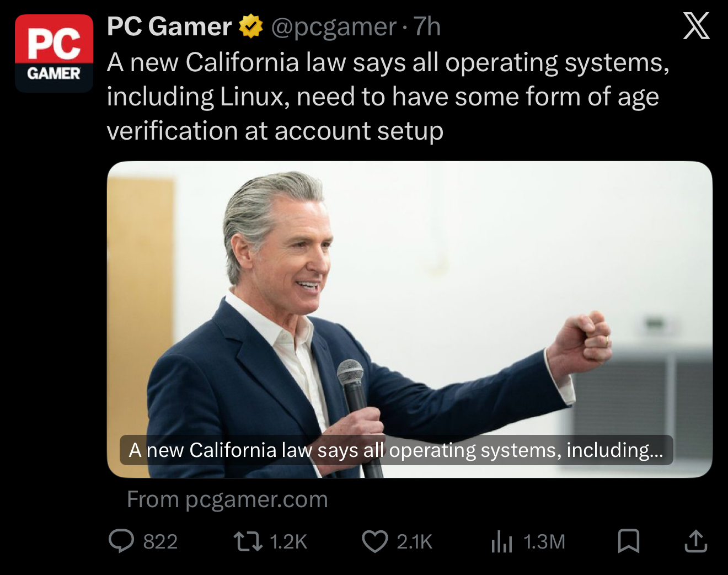Click the gold verified badge
The width and height of the screenshot is (728, 575).
pos(251,26)
